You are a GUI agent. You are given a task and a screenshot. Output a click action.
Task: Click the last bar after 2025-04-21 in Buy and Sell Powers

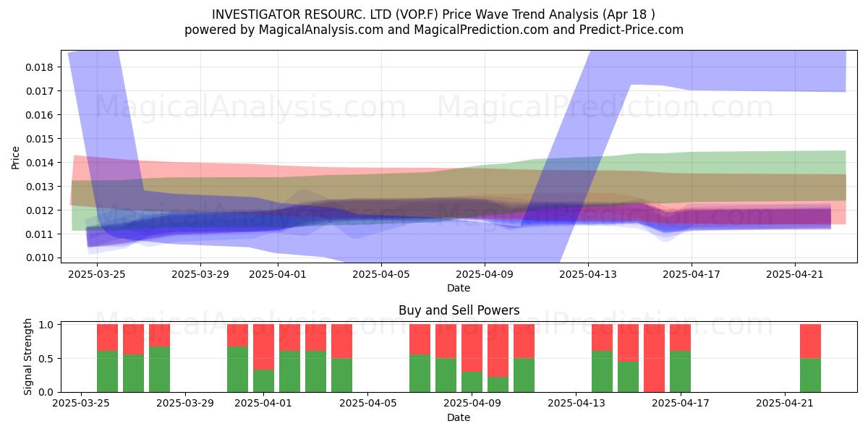(x=810, y=358)
